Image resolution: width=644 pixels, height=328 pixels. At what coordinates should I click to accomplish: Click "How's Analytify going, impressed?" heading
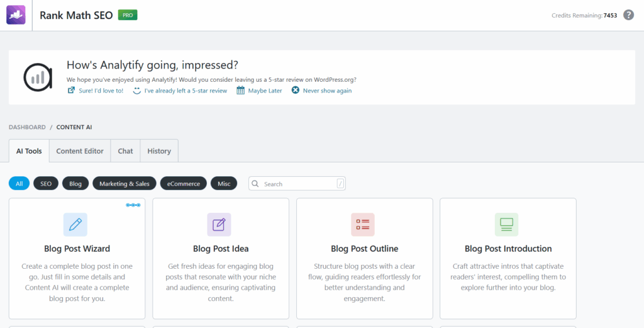(152, 65)
